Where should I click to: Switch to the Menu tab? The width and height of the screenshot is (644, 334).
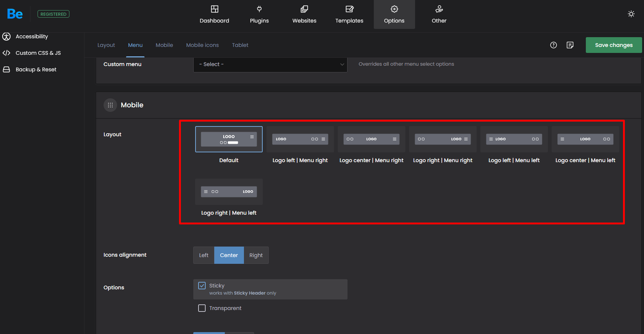[135, 45]
